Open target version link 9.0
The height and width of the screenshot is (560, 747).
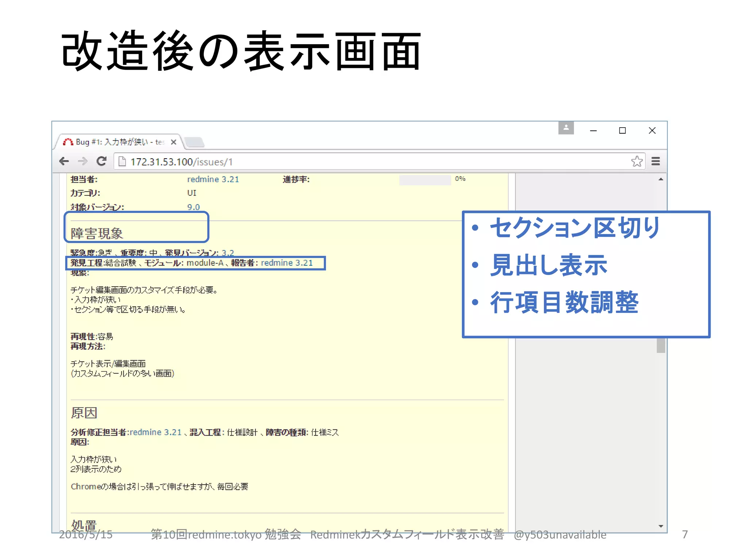pyautogui.click(x=193, y=207)
